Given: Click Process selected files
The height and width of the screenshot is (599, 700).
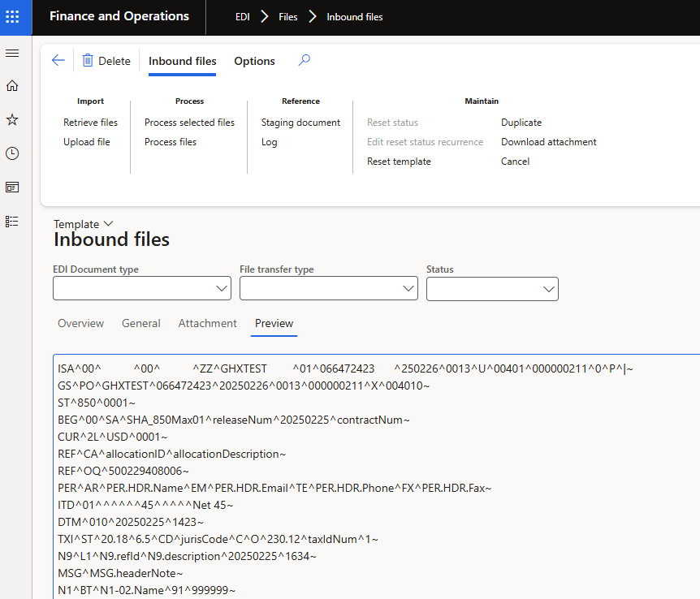Looking at the screenshot, I should 189,123.
